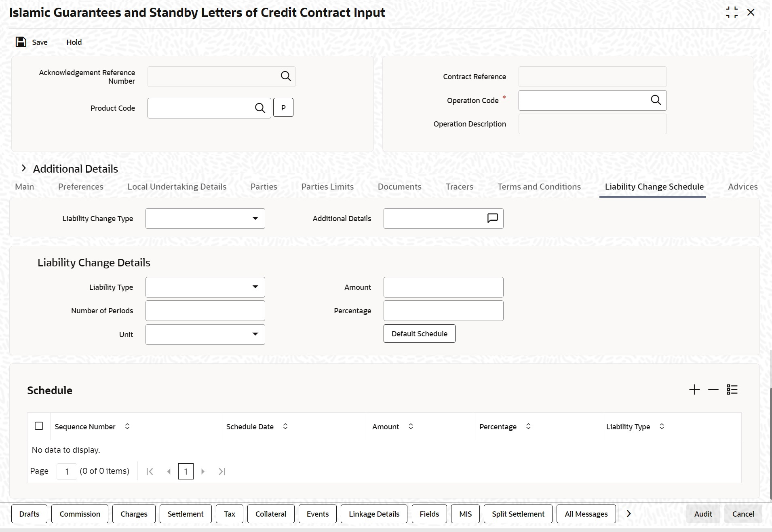The image size is (772, 532).
Task: Switch to the Parties Limits tab
Action: [x=327, y=187]
